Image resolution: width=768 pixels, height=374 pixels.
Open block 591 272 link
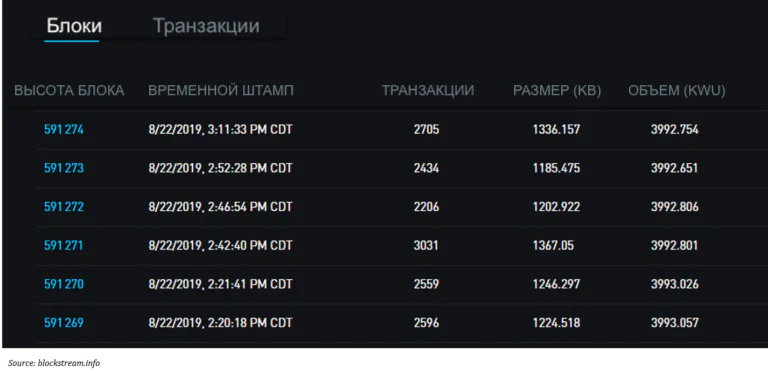[64, 207]
